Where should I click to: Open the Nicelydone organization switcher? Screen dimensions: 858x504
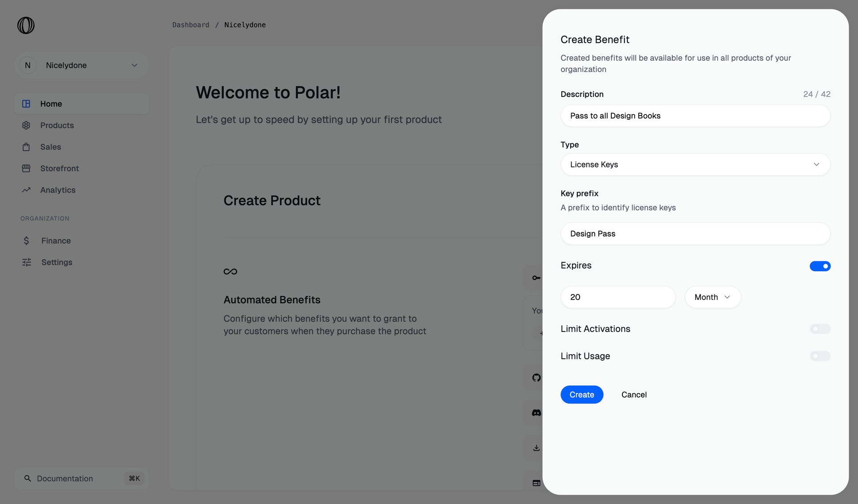[x=82, y=65]
